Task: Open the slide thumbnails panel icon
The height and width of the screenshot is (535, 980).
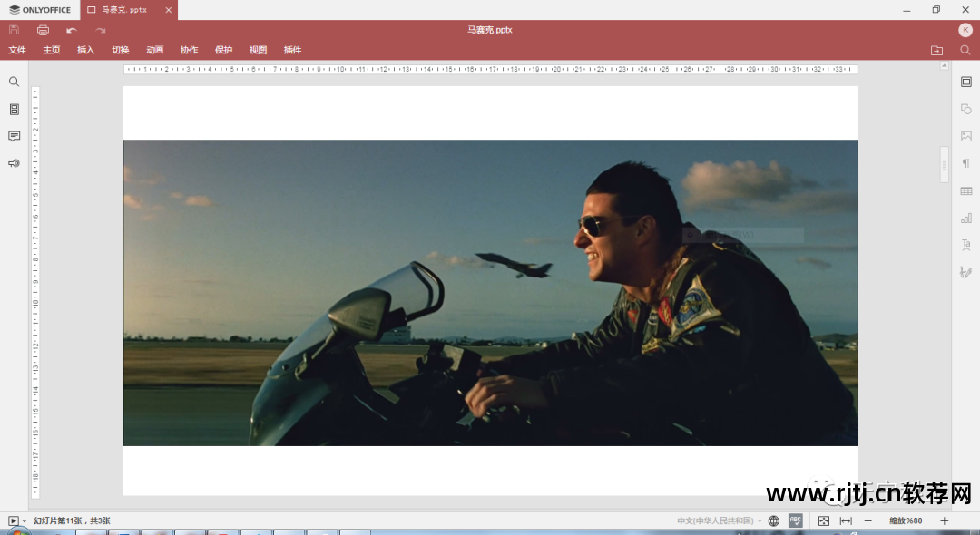Action: pos(14,109)
